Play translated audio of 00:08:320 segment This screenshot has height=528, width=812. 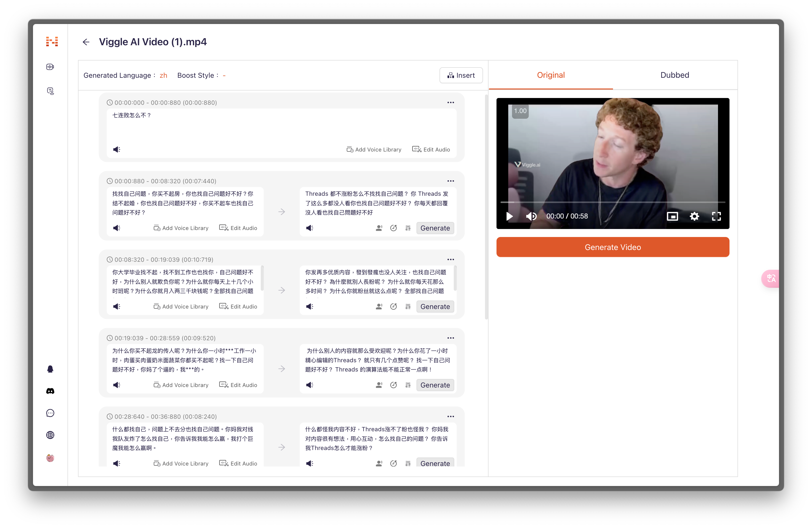[x=309, y=306]
